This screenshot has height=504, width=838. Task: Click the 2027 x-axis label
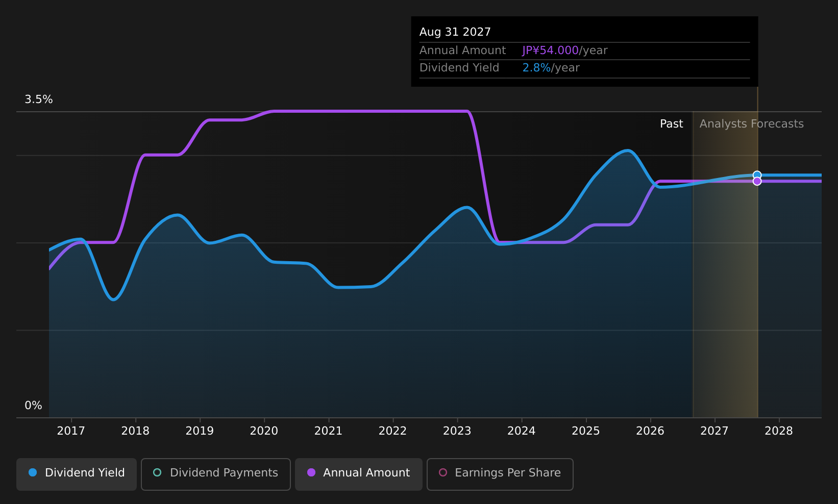tap(714, 431)
